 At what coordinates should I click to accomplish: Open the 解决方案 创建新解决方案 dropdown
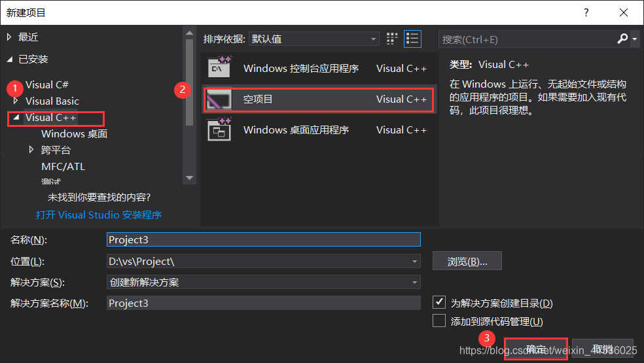pos(414,282)
